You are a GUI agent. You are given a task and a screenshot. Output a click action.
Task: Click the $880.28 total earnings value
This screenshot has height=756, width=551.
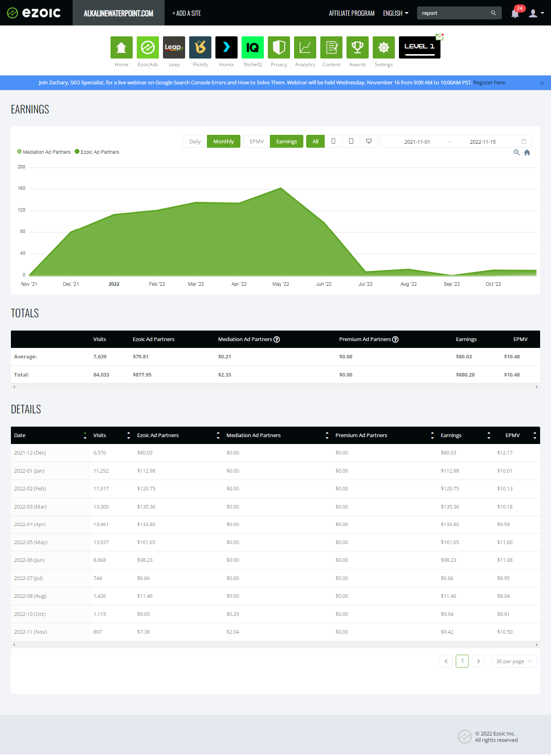click(465, 375)
